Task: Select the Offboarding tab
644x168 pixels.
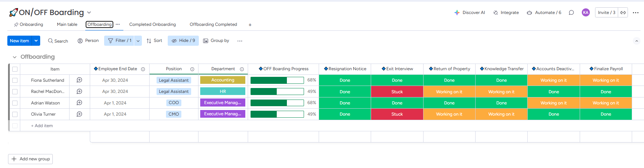Action: (x=100, y=24)
